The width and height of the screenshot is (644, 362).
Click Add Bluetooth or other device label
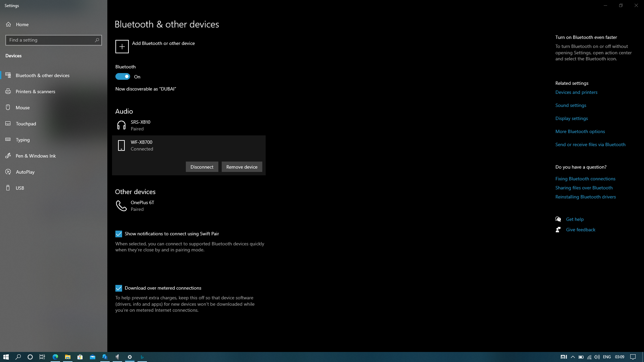pyautogui.click(x=163, y=43)
